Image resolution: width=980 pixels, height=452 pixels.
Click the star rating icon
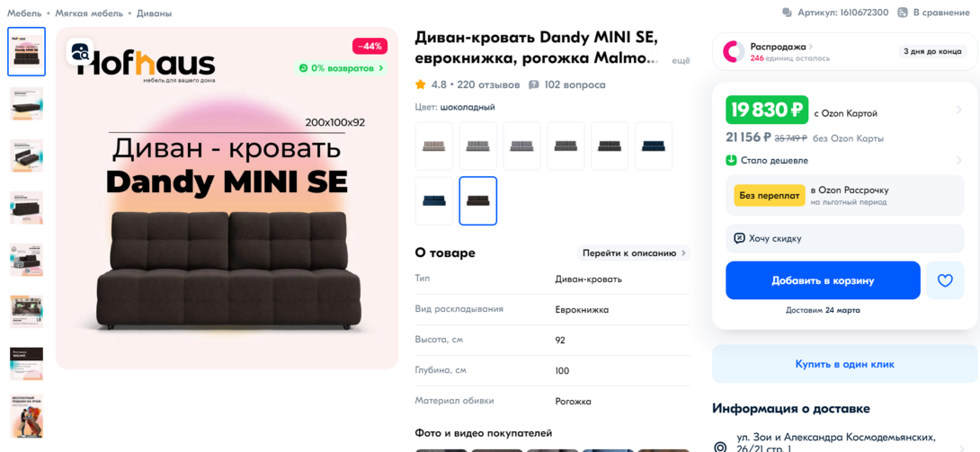[x=421, y=84]
